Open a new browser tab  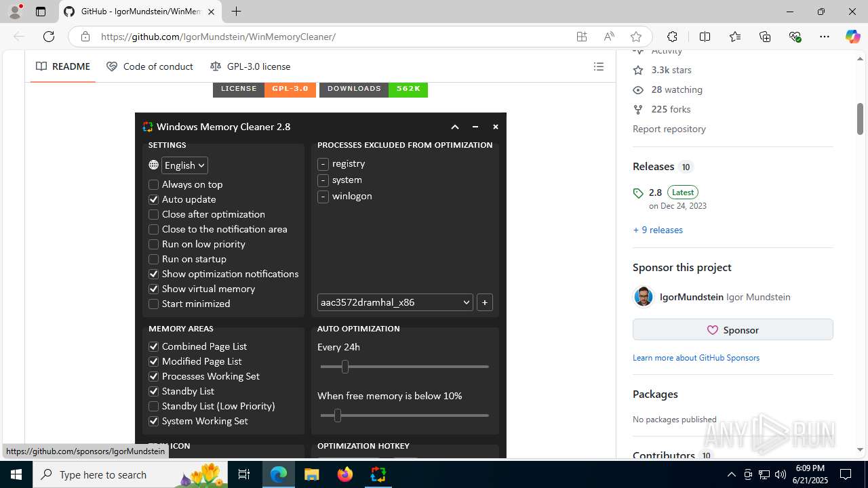click(x=236, y=12)
